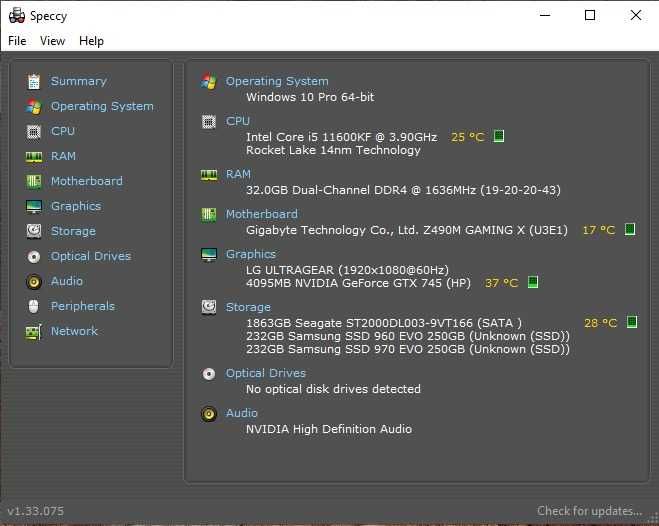Open the Network sidebar section
The width and height of the screenshot is (659, 526).
point(74,331)
